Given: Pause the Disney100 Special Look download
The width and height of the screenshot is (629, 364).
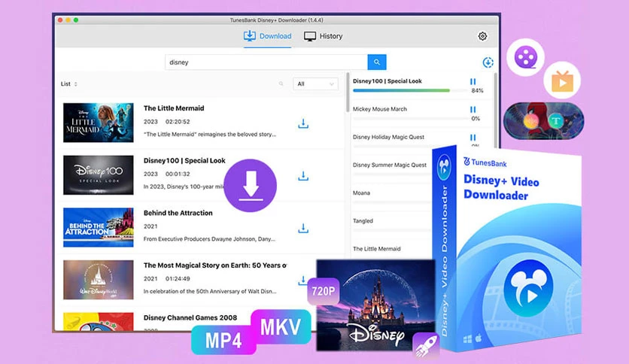Looking at the screenshot, I should click(x=473, y=81).
